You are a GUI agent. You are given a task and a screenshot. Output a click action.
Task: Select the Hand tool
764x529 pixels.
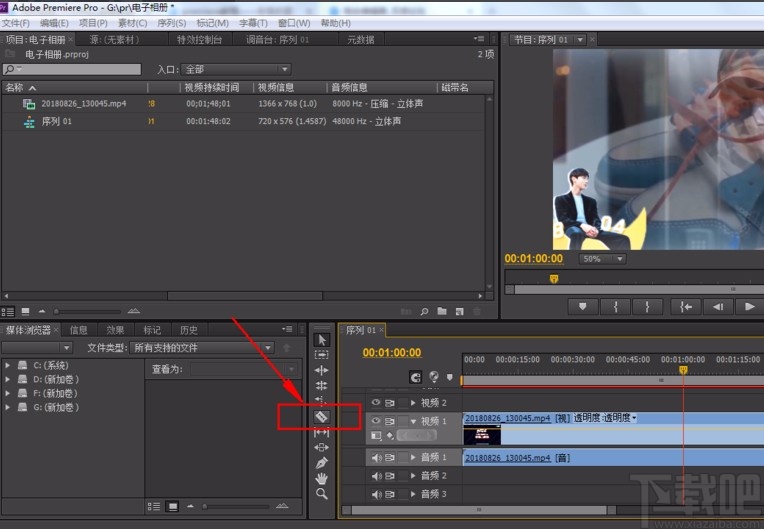tap(321, 478)
